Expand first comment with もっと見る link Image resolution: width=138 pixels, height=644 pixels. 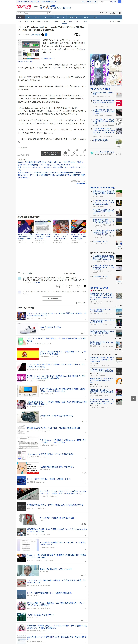(36, 283)
